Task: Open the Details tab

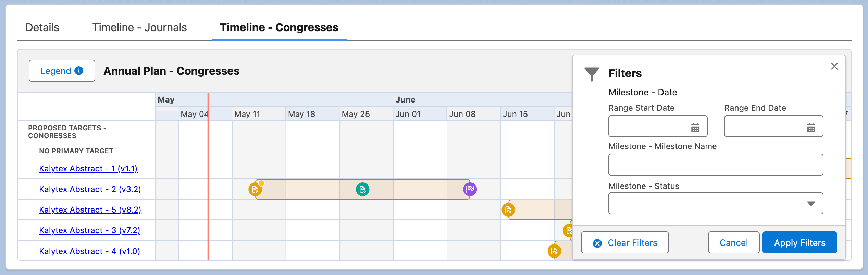Action: click(x=42, y=27)
